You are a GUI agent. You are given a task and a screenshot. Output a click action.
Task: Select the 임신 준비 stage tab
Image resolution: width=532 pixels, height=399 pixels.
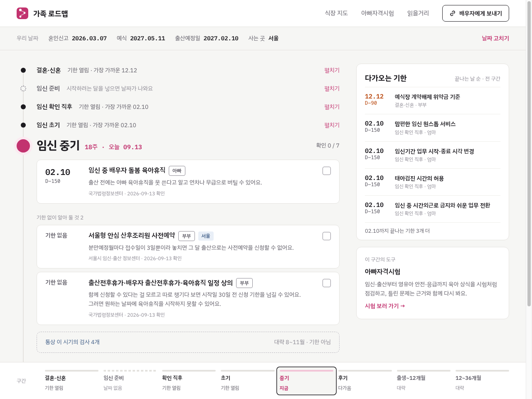coord(130,381)
